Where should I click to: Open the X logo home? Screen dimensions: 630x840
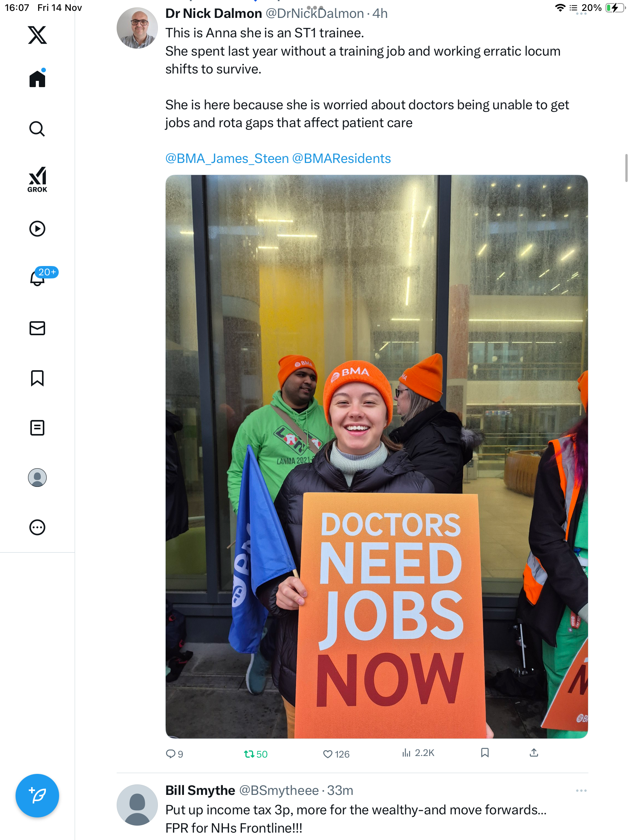[37, 35]
